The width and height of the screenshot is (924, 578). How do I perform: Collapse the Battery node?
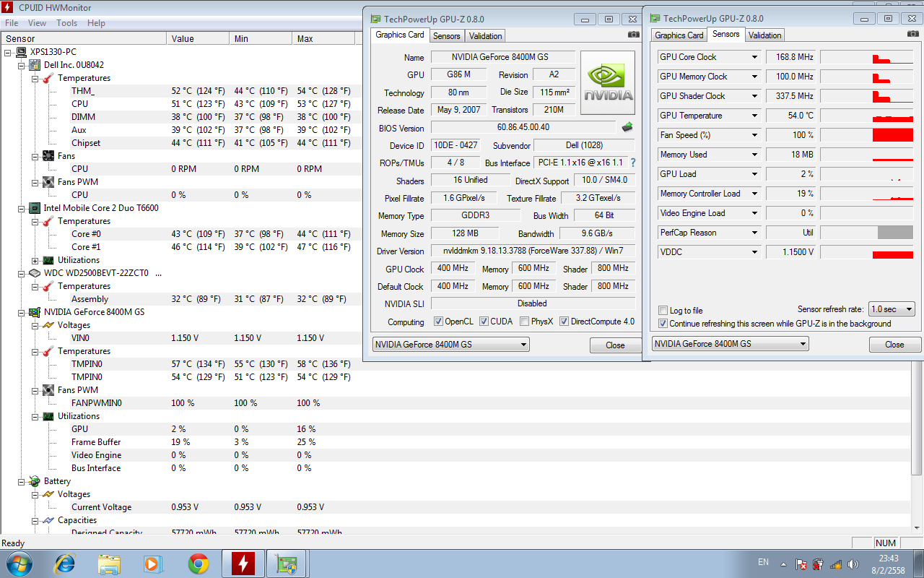pos(22,481)
